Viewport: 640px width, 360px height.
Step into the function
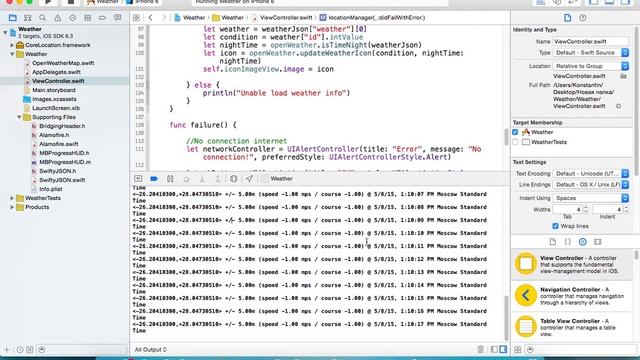(202, 178)
